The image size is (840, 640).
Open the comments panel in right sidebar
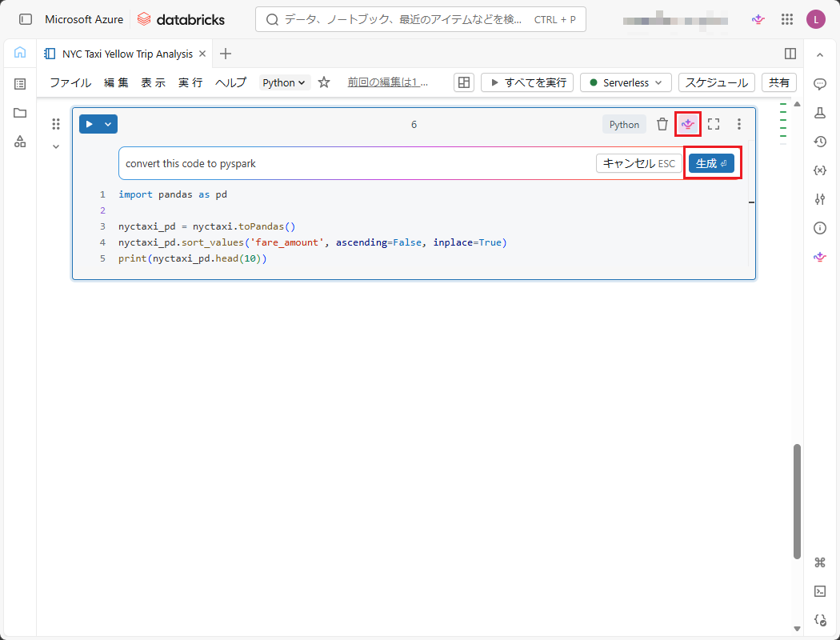(820, 84)
